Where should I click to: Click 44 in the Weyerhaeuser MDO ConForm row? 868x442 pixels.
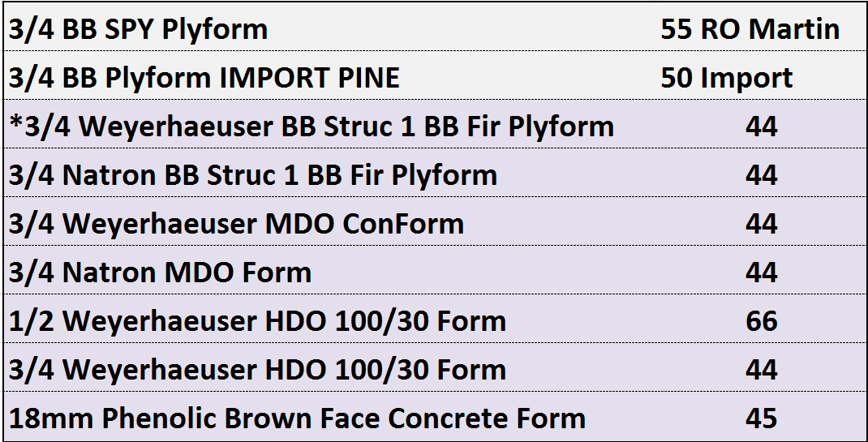click(761, 224)
